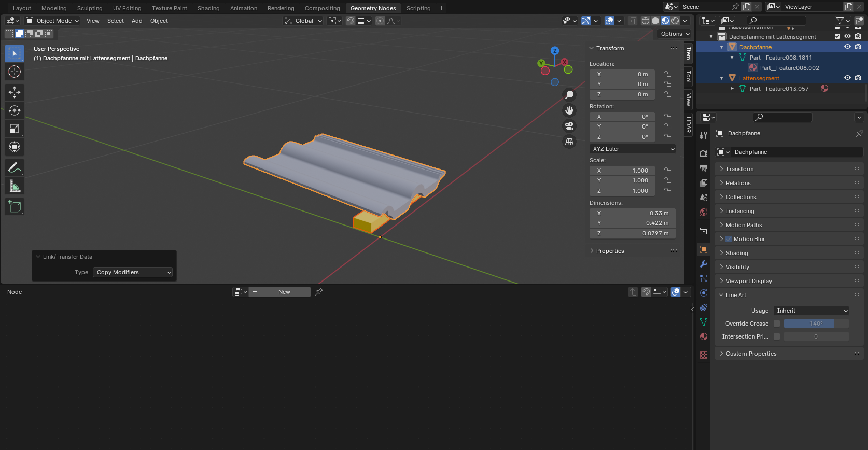This screenshot has width=868, height=450.
Task: Select Part__Feature013.057 in the outliner
Action: (x=779, y=89)
